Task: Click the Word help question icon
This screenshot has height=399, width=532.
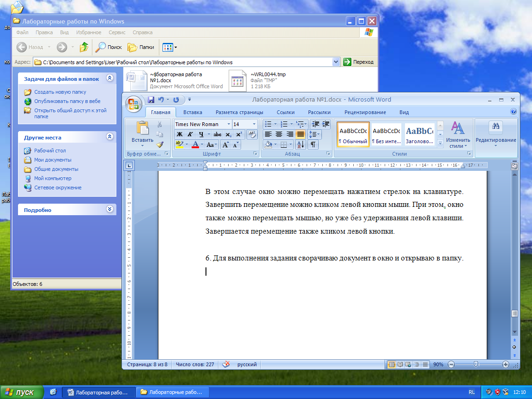Action: point(514,112)
